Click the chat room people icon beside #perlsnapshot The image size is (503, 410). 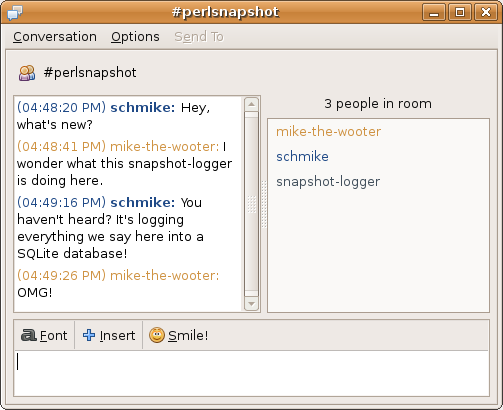(x=27, y=73)
